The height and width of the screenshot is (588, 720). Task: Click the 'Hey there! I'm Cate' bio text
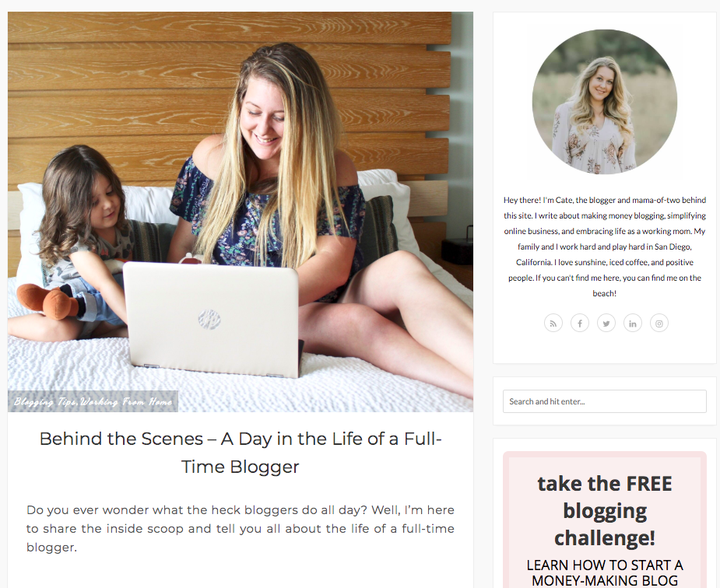(604, 247)
